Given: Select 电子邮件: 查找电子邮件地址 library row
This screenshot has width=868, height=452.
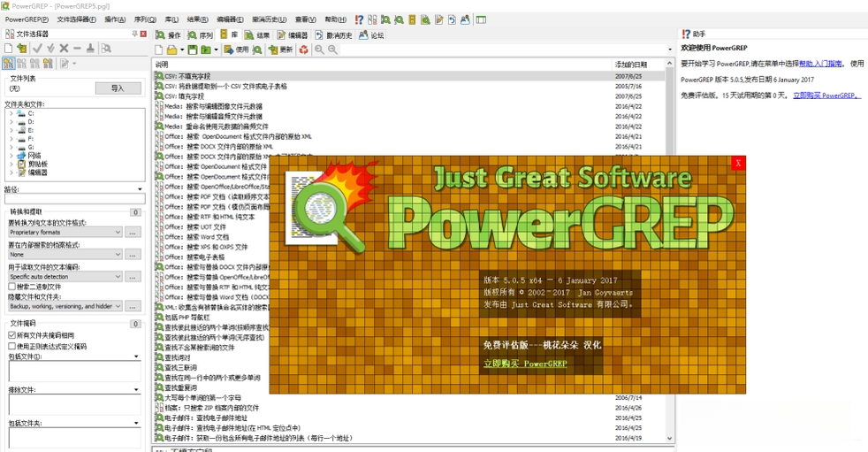Looking at the screenshot, I should tap(409, 418).
